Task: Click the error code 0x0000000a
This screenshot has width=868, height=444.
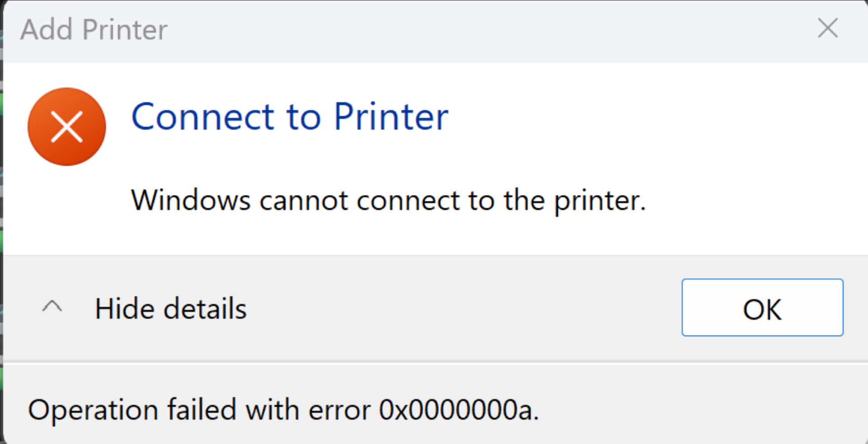Action: click(458, 410)
